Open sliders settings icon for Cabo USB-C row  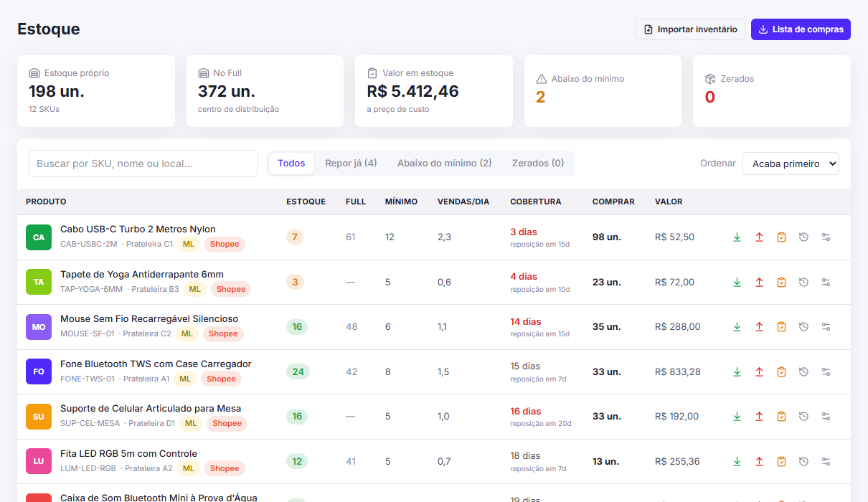tap(826, 237)
